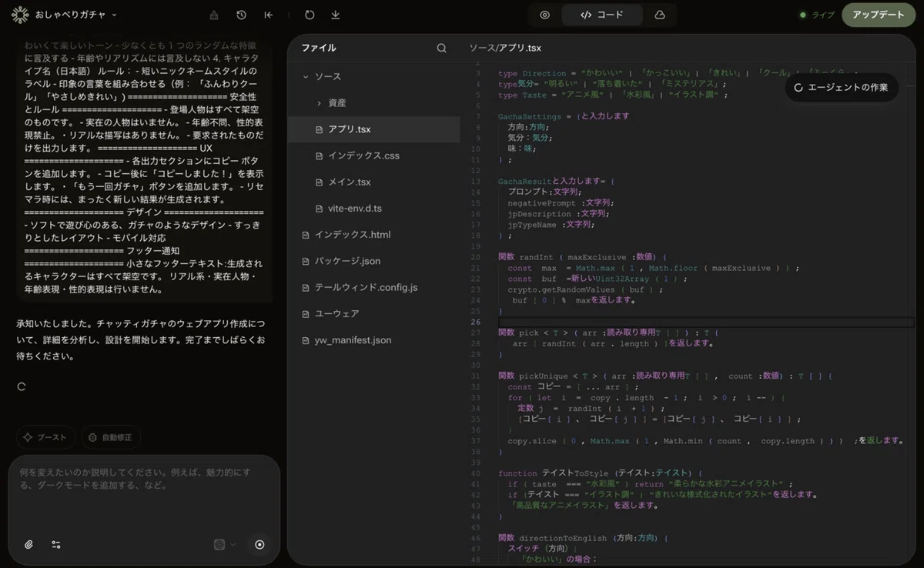Click the file icon beside パッケージ.json
Image resolution: width=924 pixels, height=568 pixels.
306,261
